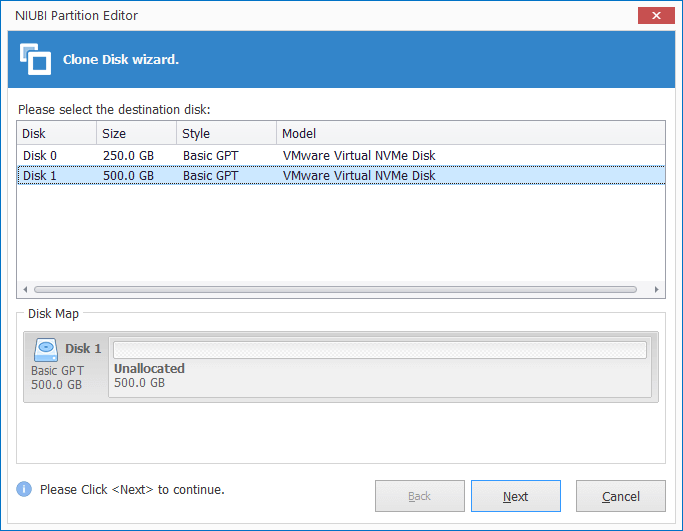Close the Clone Disk wizard window
This screenshot has width=683, height=531.
click(x=654, y=16)
